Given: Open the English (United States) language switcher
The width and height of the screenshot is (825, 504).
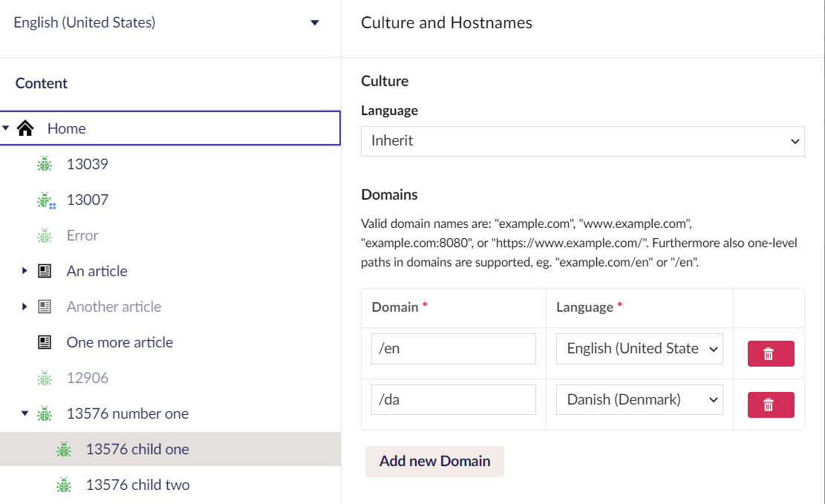Looking at the screenshot, I should pyautogui.click(x=166, y=22).
